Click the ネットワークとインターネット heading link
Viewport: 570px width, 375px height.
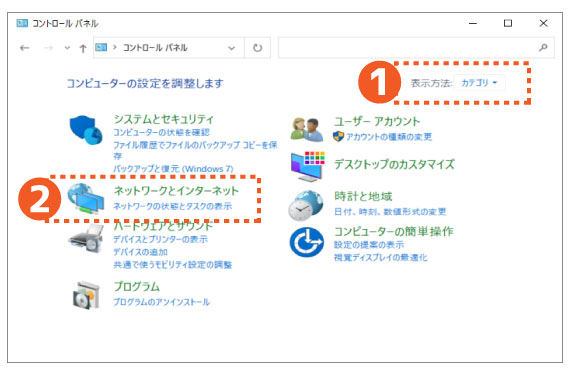(x=176, y=191)
